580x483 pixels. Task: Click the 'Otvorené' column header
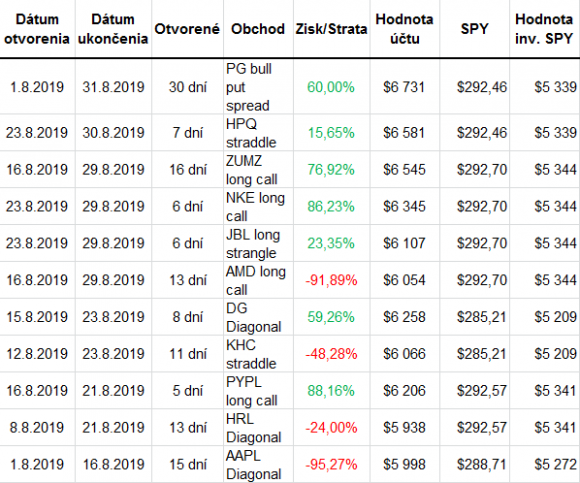pyautogui.click(x=187, y=29)
